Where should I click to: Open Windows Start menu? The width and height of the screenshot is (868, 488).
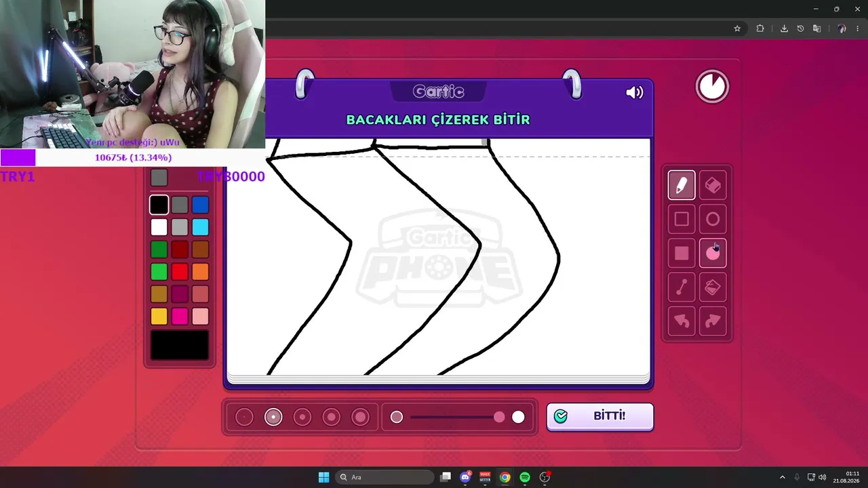coord(323,477)
